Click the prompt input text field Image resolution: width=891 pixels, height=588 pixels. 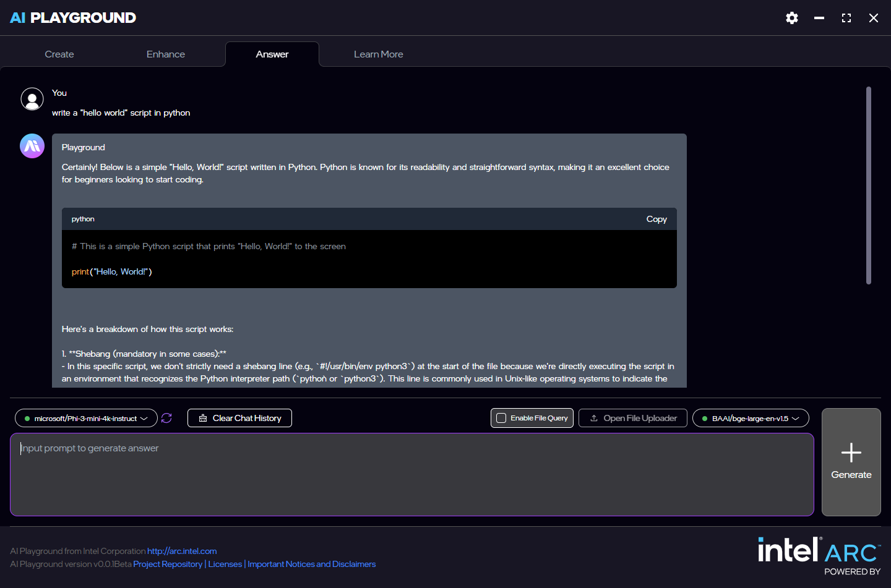pos(411,474)
